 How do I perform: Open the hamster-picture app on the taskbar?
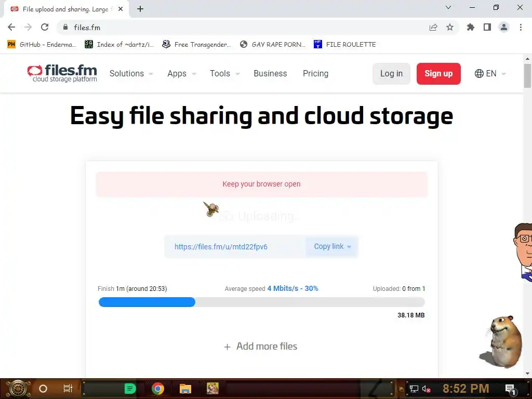212,389
